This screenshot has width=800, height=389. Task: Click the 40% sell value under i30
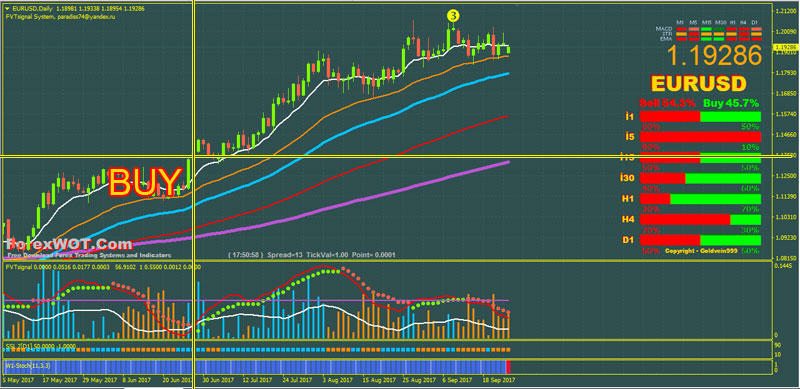[651, 188]
